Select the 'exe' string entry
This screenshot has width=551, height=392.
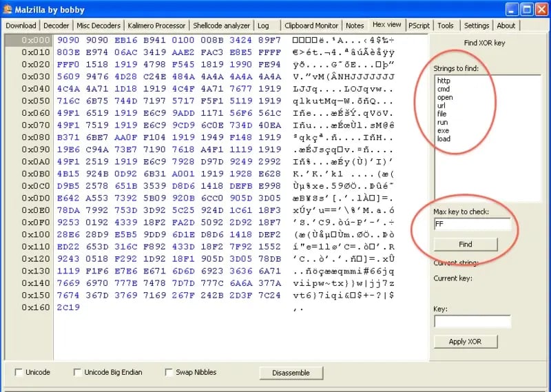(443, 130)
